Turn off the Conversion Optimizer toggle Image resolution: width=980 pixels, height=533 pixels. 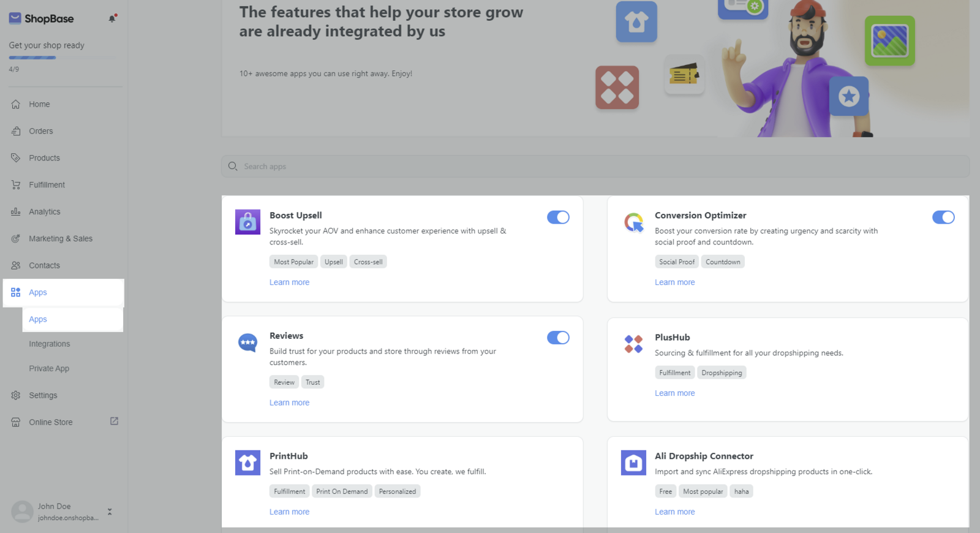pyautogui.click(x=943, y=217)
